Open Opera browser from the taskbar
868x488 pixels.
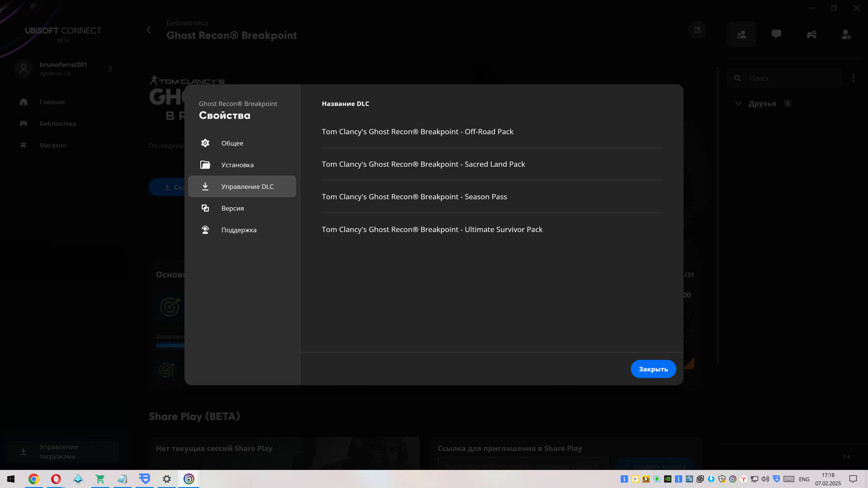click(x=56, y=479)
